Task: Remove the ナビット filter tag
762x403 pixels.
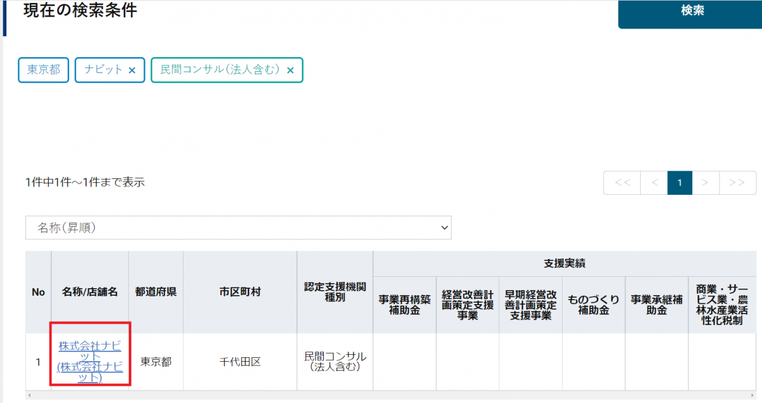Action: (x=132, y=70)
